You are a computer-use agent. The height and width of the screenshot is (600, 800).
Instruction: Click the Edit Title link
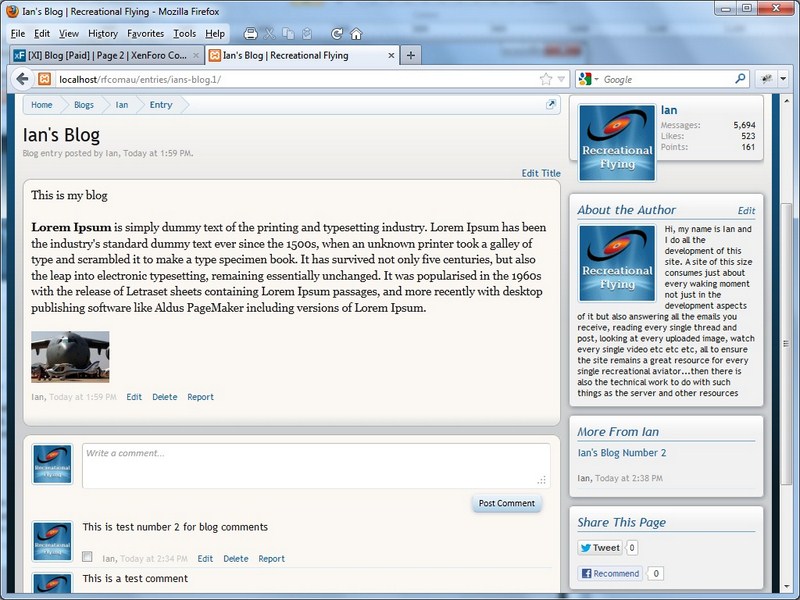(x=541, y=173)
